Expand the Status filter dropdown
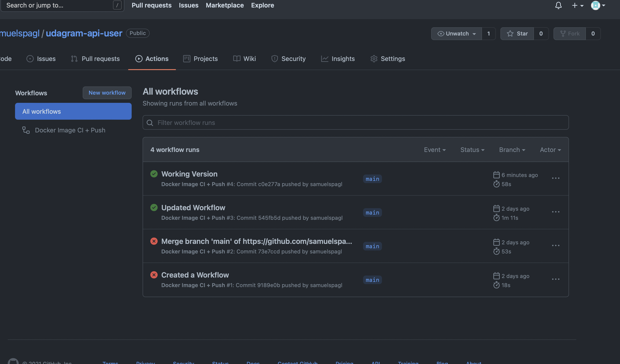Image resolution: width=620 pixels, height=364 pixels. [x=472, y=150]
